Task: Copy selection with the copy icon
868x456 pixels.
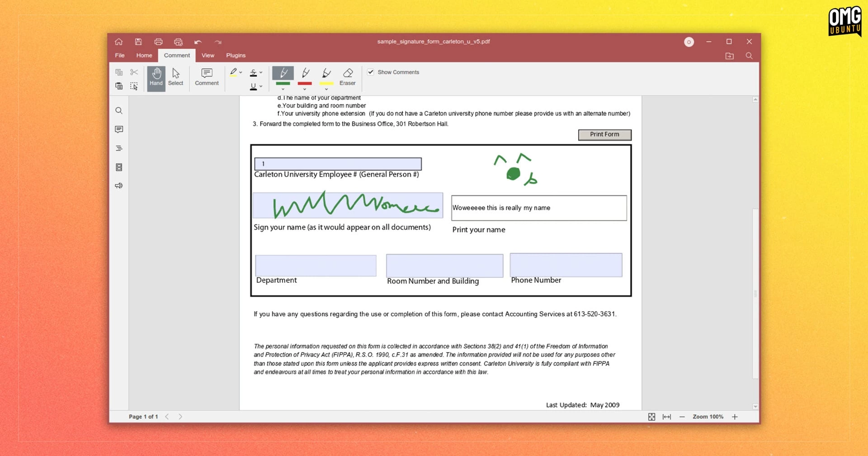Action: click(119, 72)
